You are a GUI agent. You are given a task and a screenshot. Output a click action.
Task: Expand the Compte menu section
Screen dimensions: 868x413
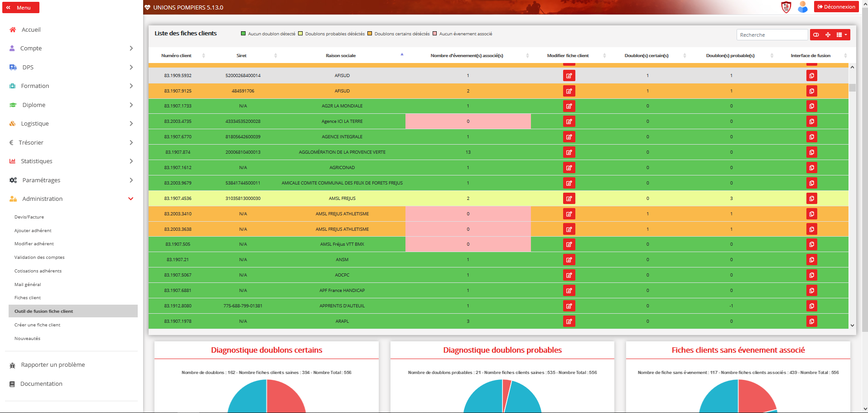(x=71, y=48)
